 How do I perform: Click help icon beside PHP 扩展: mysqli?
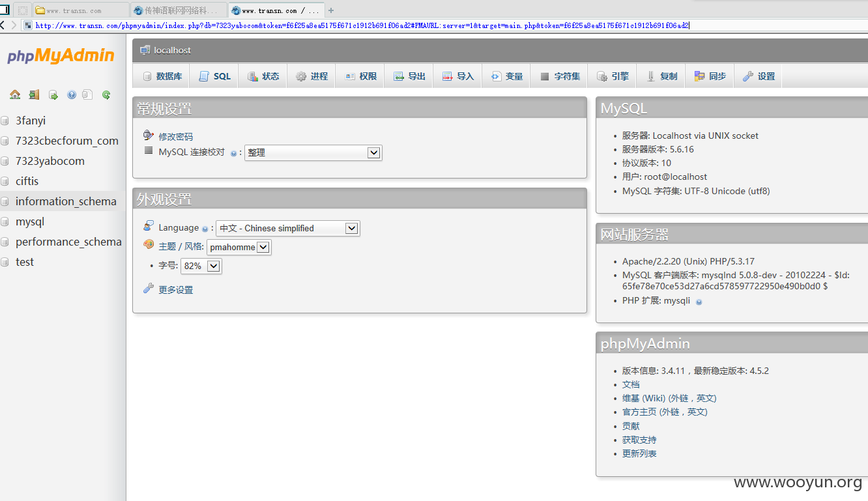(699, 302)
